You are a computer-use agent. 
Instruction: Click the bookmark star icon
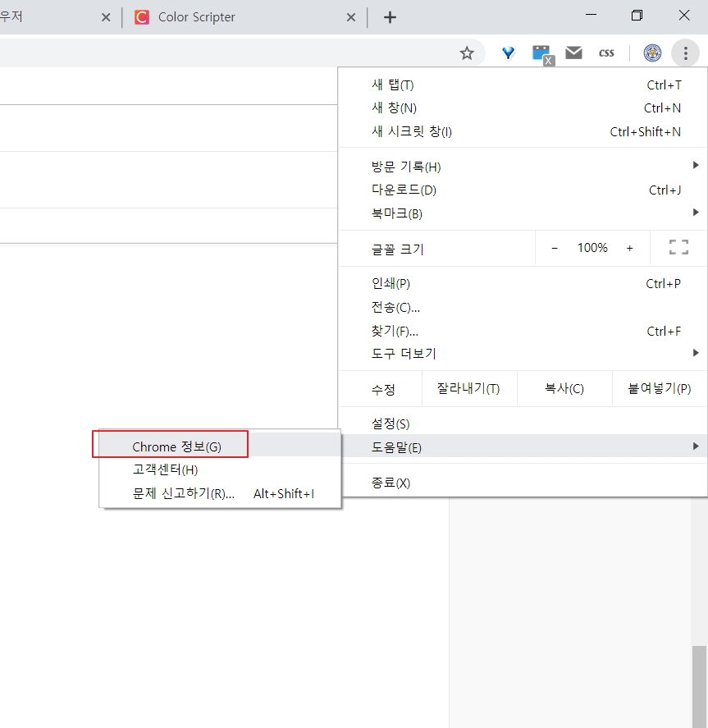467,53
